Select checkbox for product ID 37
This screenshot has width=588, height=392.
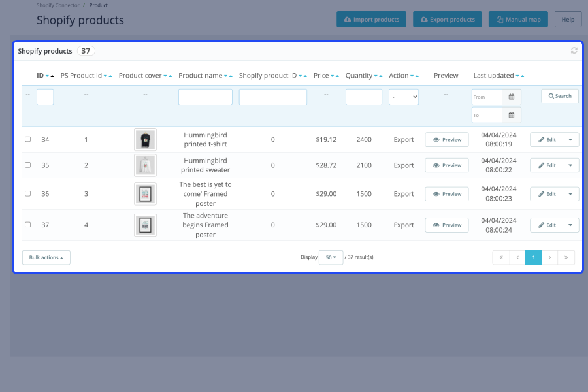(27, 225)
